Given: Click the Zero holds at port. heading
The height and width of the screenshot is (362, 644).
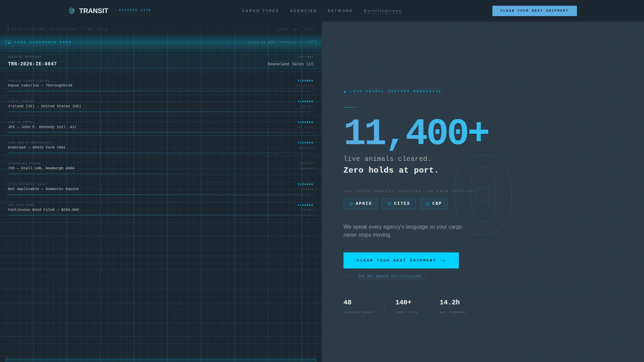Looking at the screenshot, I should 391,170.
